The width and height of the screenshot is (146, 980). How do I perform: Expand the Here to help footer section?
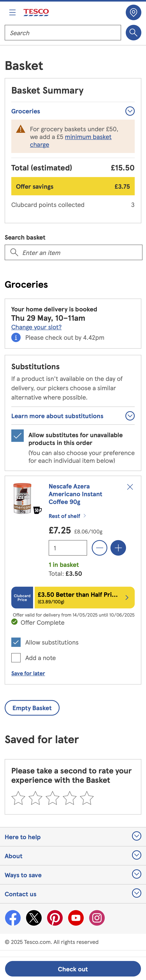pos(137,836)
